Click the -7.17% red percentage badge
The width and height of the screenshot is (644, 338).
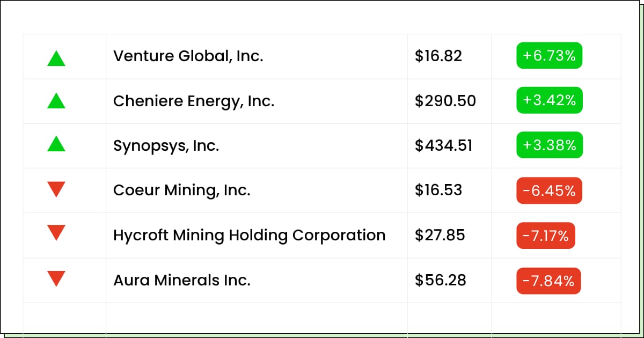[x=546, y=235]
